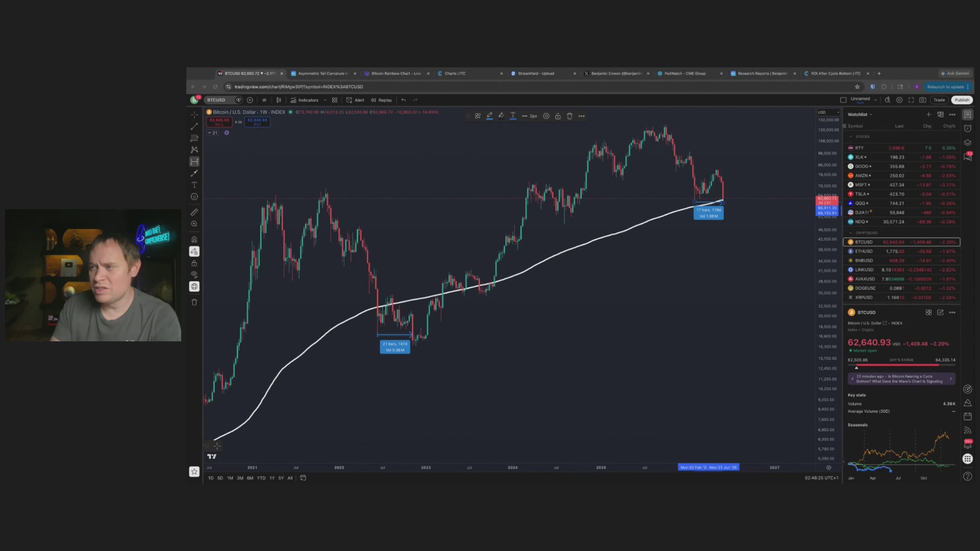Select the crosshair cursor tool
Image resolution: width=980 pixels, height=551 pixels.
pyautogui.click(x=194, y=115)
